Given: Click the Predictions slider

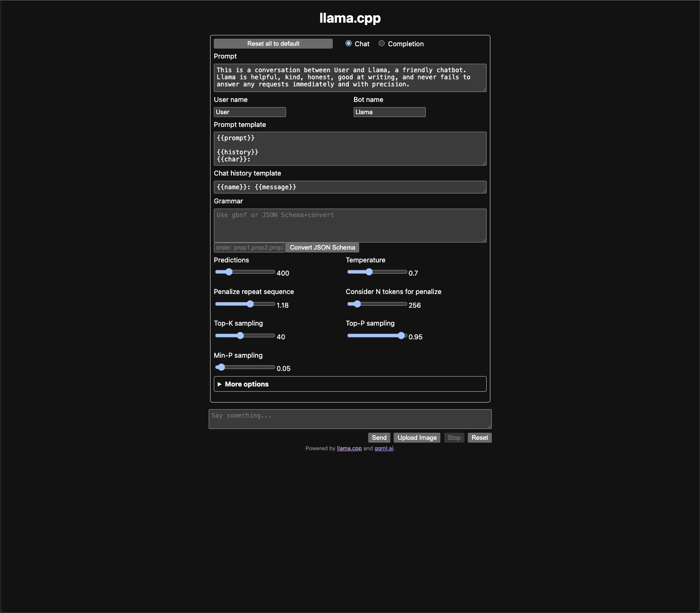Looking at the screenshot, I should click(245, 272).
